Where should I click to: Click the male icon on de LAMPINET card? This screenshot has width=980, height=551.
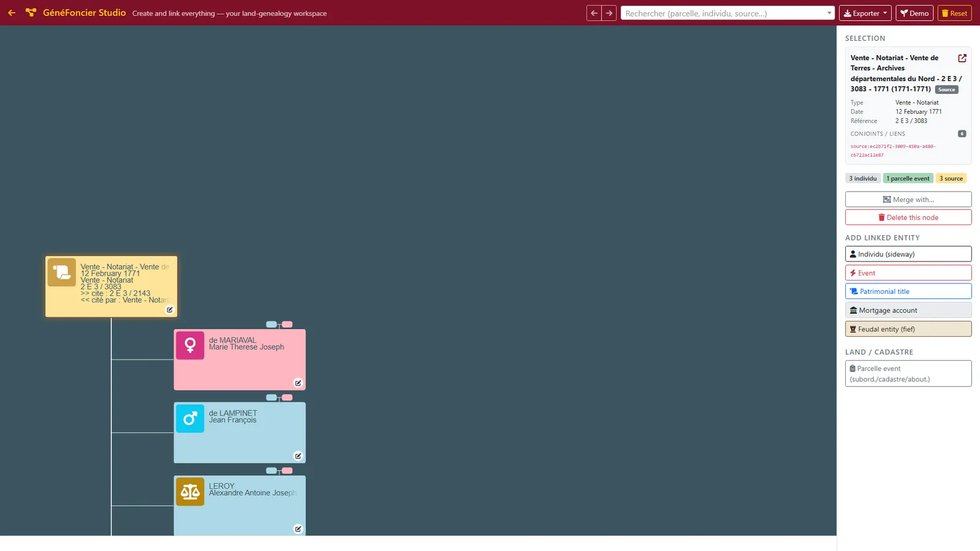pos(190,419)
